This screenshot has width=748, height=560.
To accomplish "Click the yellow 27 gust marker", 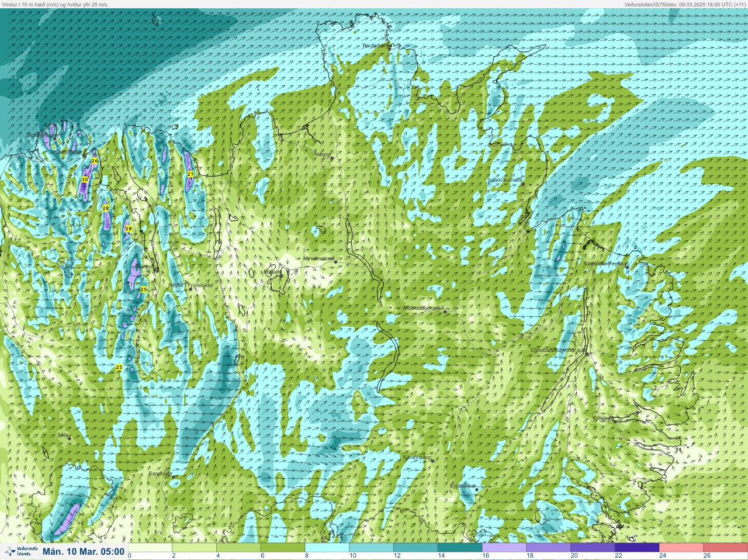I will [191, 174].
